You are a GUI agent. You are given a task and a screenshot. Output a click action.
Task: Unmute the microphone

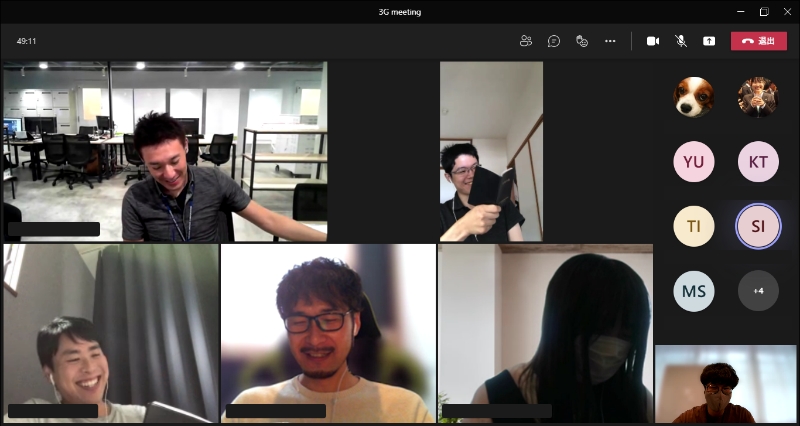(681, 41)
